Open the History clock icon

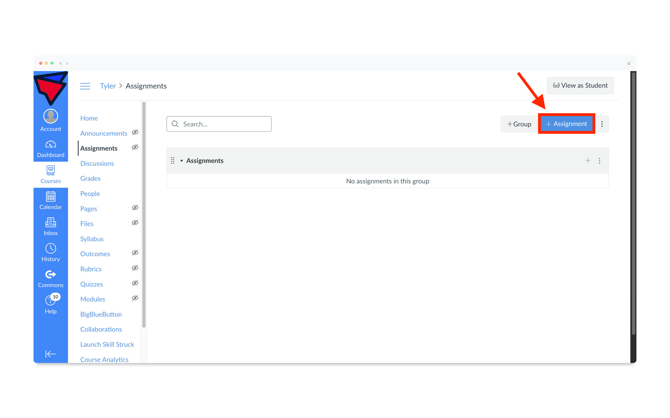click(50, 248)
